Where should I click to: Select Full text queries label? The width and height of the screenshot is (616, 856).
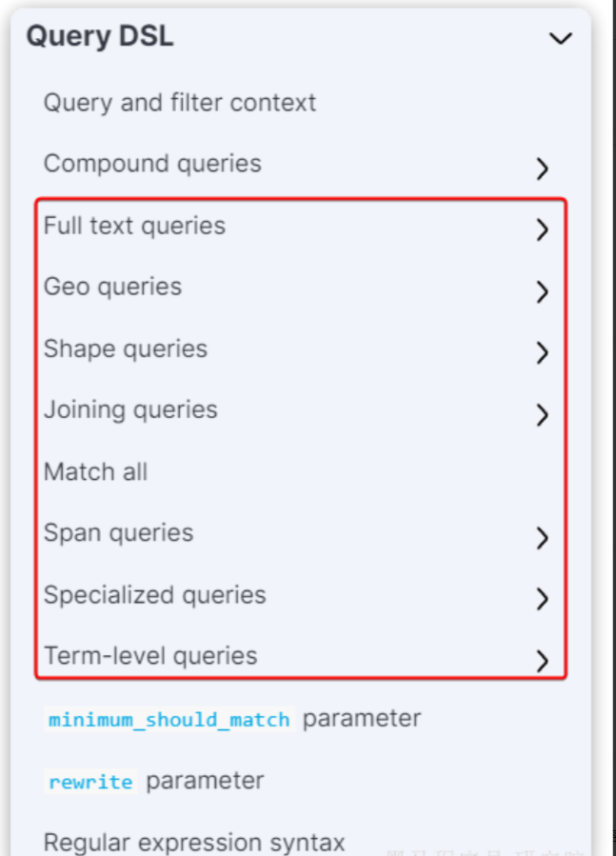point(134,226)
